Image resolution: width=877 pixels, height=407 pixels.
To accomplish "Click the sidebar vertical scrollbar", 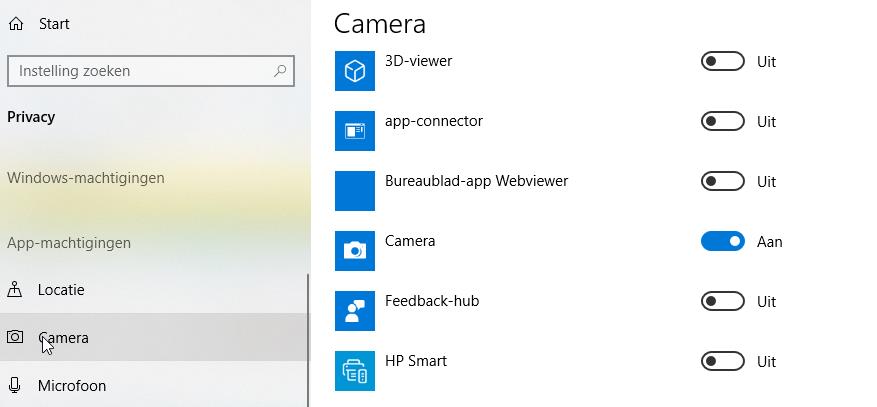I will coord(308,340).
